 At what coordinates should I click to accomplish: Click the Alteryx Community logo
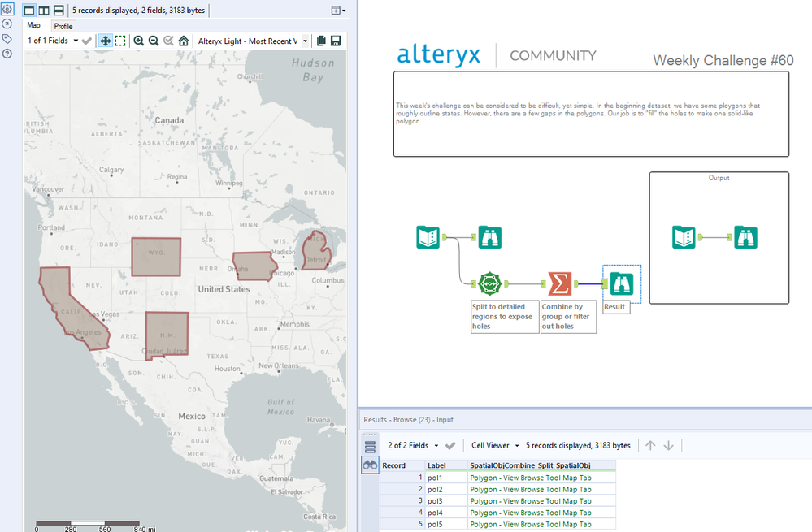point(497,55)
